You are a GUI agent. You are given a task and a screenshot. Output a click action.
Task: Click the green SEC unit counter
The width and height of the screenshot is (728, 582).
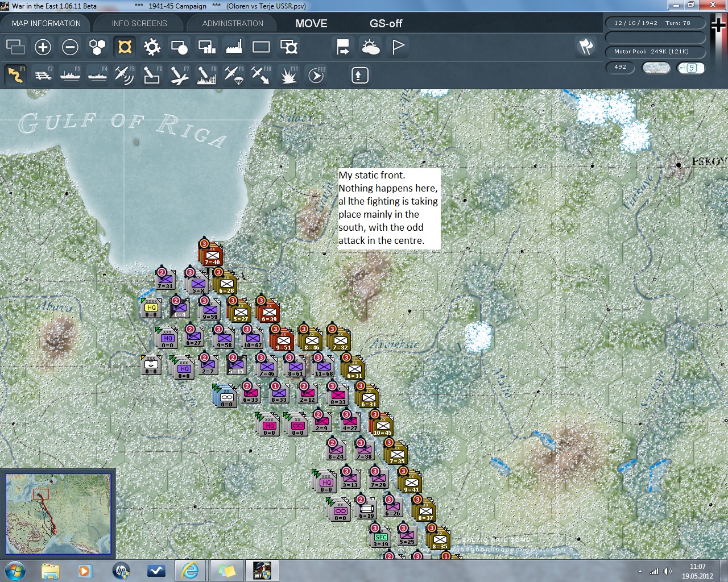point(380,538)
